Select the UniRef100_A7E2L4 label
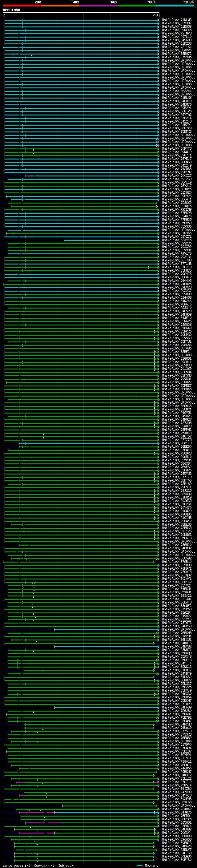This screenshot has width=197, height=868. pyautogui.click(x=177, y=118)
